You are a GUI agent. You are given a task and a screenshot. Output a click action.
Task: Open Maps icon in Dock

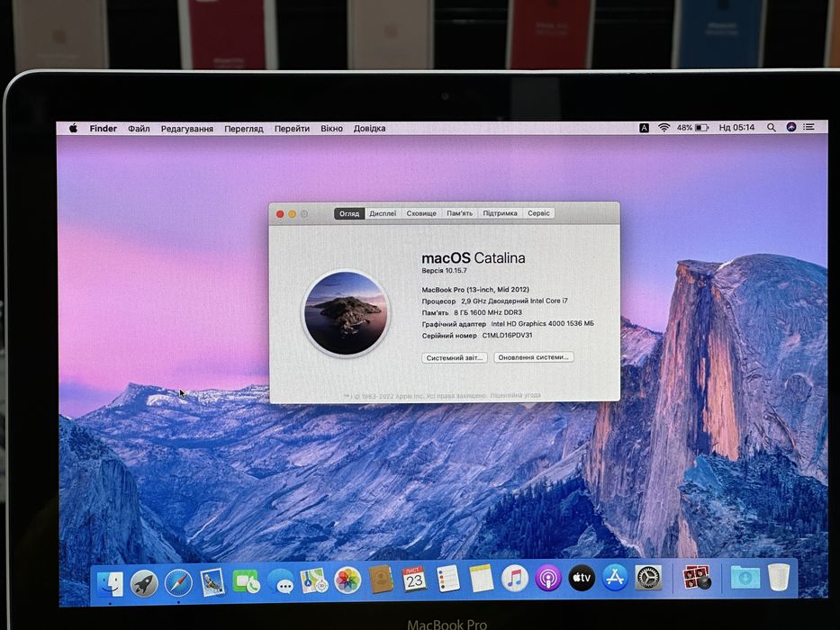tap(314, 580)
